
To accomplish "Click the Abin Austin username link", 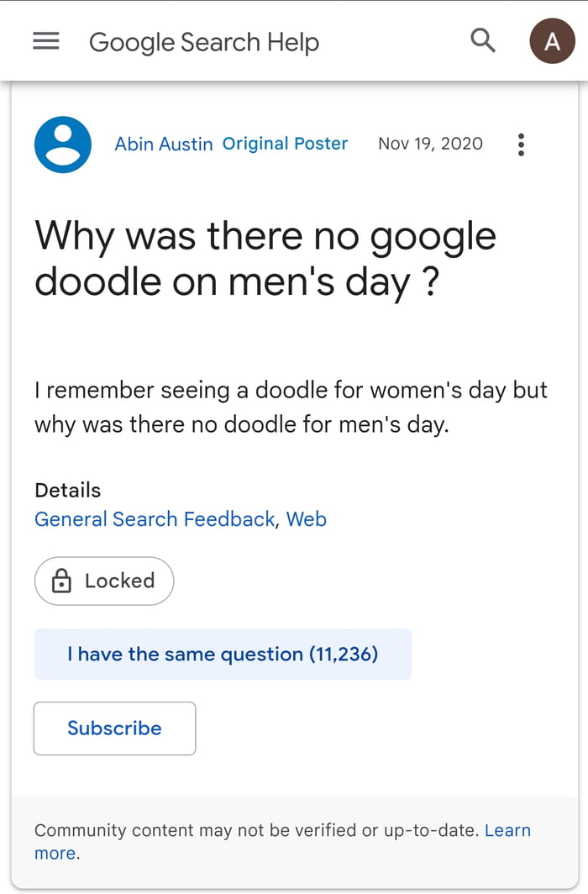I will pos(163,144).
